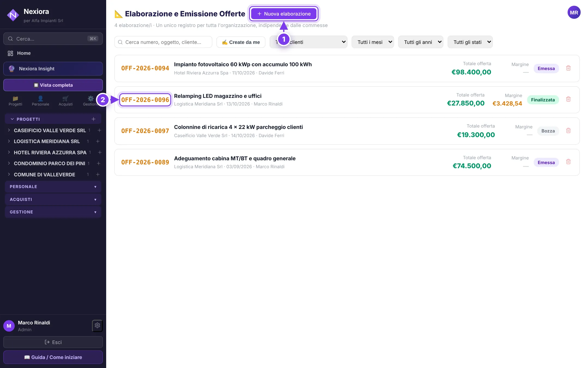
Task: Add item to CASEIFICIO VALLE VERDE SRL
Action: 99,130
